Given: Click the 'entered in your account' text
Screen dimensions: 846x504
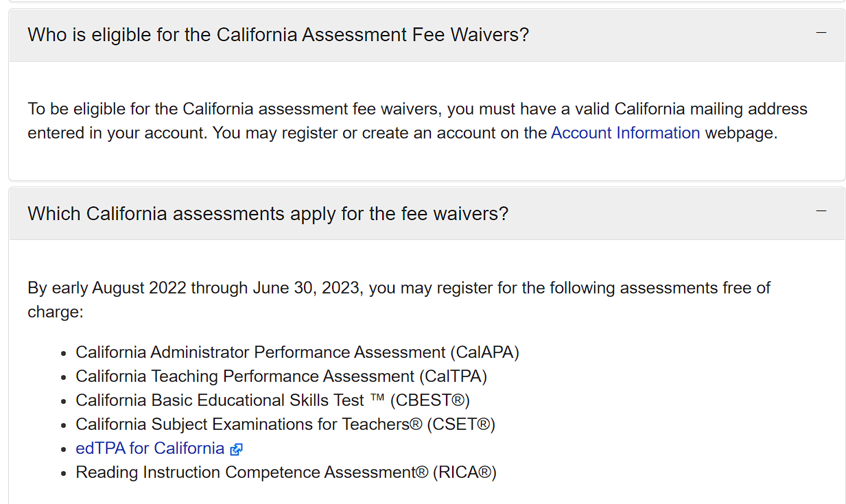Looking at the screenshot, I should (115, 133).
